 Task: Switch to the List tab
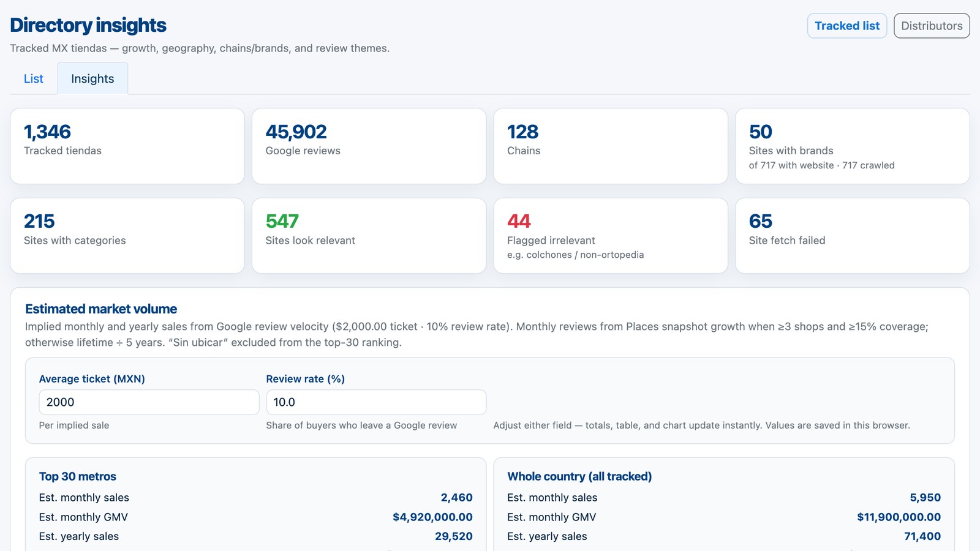tap(34, 78)
